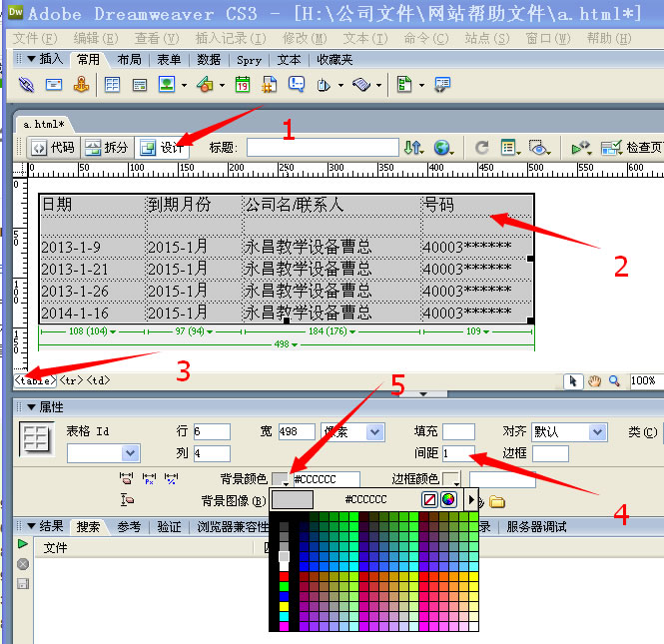Open the 站点(S) menu
Viewport: 664px width, 644px height.
tap(487, 39)
